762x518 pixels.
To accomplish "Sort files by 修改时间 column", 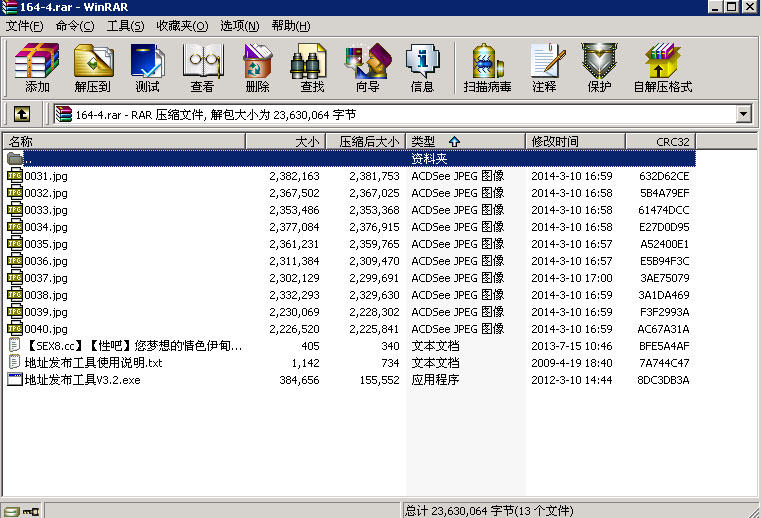I will 555,141.
